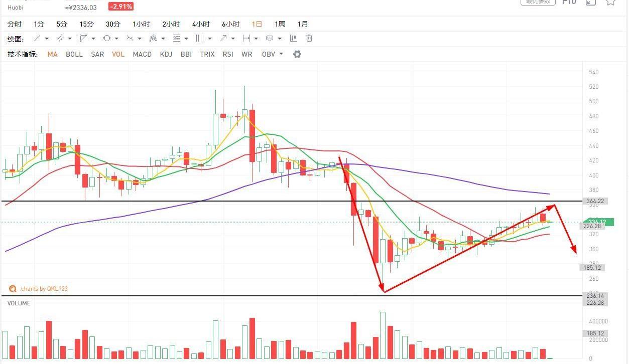Toggle the MA indicator
The height and width of the screenshot is (364, 629).
[x=52, y=54]
